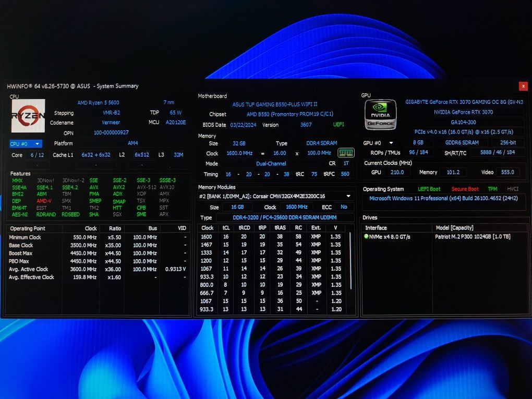The height and width of the screenshot is (399, 532).
Task: Click the DDR4 SDRAM memory type value
Action: (322, 143)
